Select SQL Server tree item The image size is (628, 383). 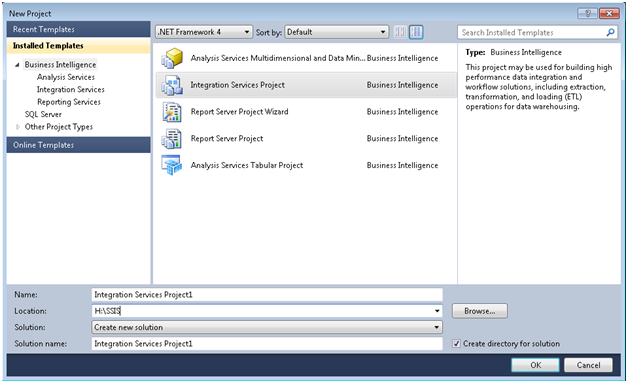(43, 114)
